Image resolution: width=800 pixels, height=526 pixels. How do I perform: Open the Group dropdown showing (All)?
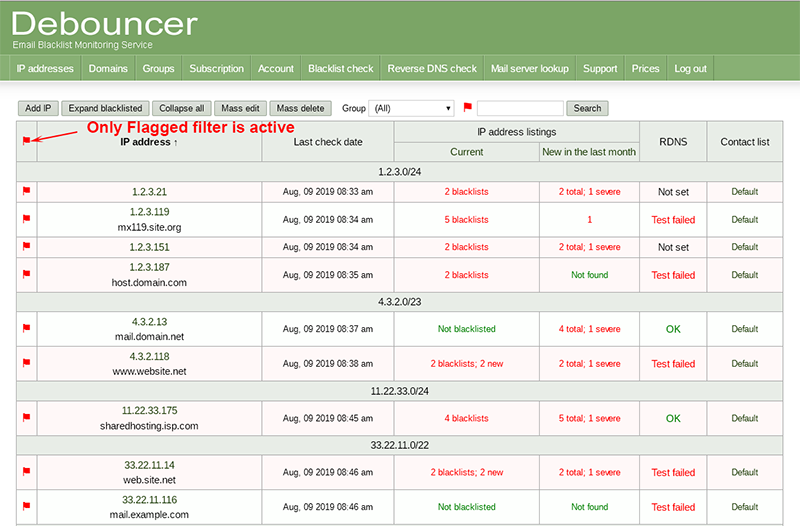click(411, 108)
